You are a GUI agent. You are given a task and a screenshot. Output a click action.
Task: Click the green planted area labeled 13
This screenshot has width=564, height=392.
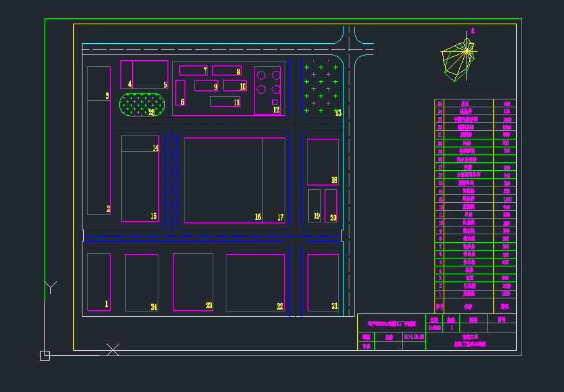(x=321, y=88)
